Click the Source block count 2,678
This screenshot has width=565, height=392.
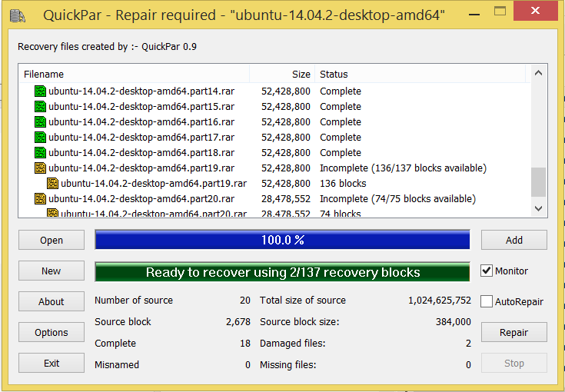238,321
